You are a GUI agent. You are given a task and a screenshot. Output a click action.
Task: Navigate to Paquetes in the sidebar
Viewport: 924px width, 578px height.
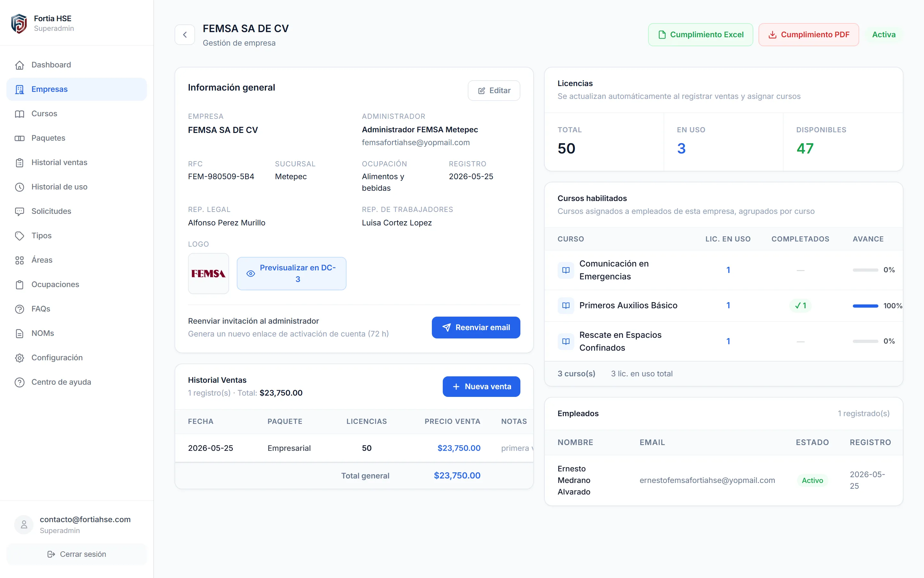pos(77,138)
